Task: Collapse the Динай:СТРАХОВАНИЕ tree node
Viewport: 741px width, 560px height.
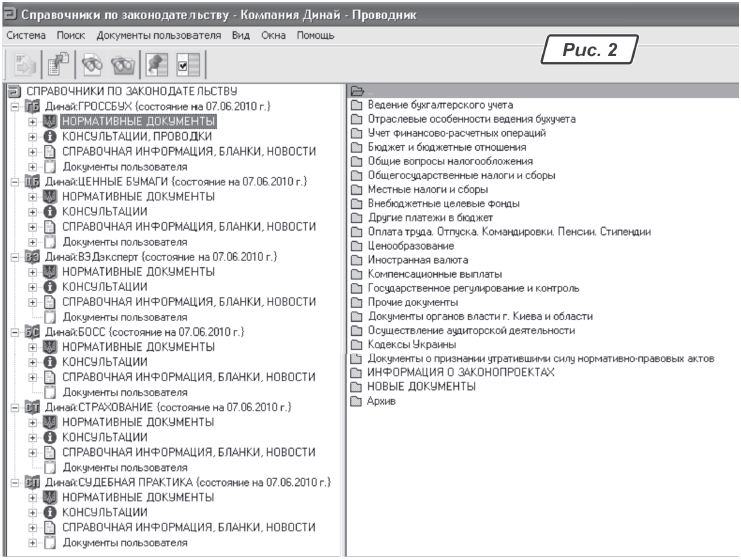Action: pos(14,406)
